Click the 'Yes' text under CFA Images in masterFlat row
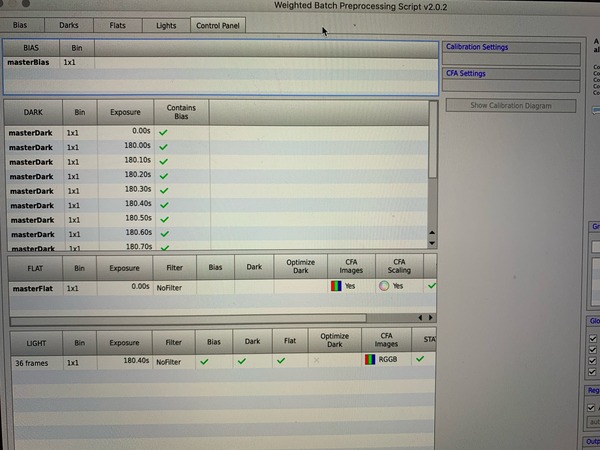This screenshot has height=450, width=600. click(x=350, y=286)
